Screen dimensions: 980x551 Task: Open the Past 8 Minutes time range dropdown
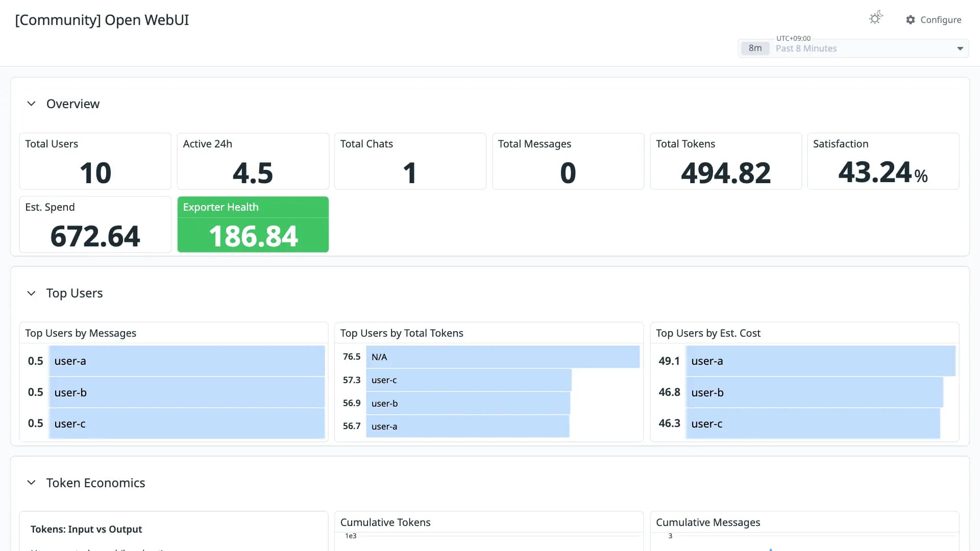[x=853, y=48]
